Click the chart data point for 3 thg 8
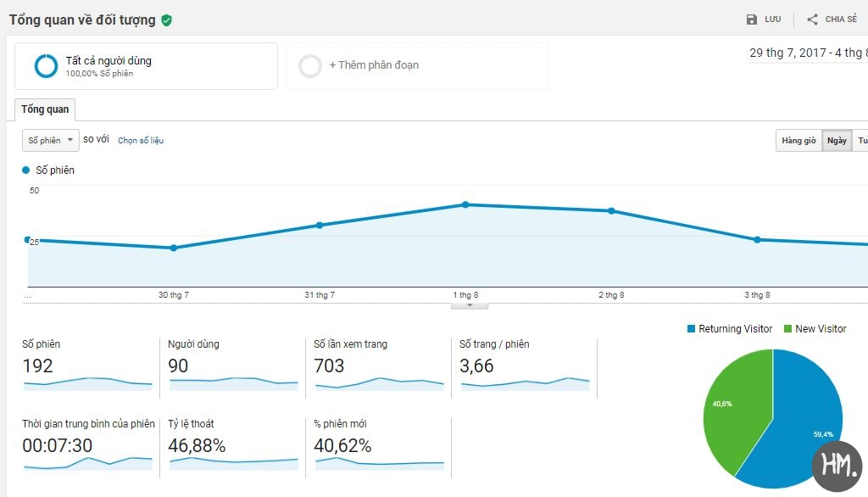This screenshot has width=868, height=497. click(x=757, y=239)
